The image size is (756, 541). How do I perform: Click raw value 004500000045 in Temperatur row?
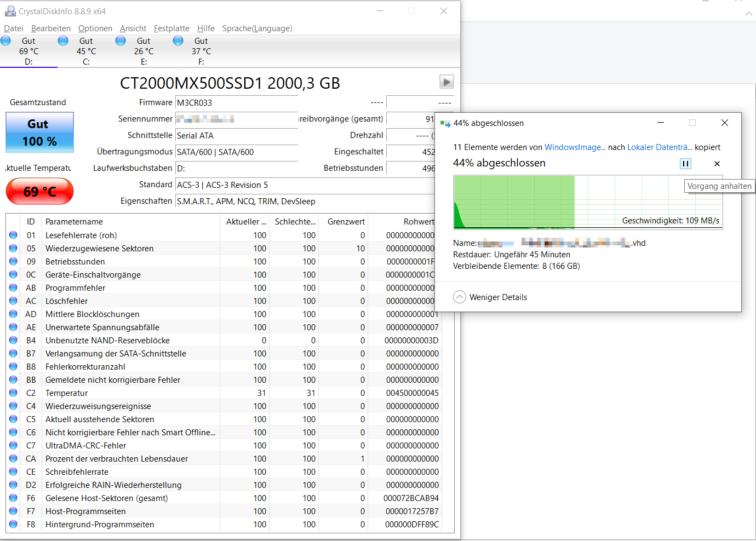[412, 393]
